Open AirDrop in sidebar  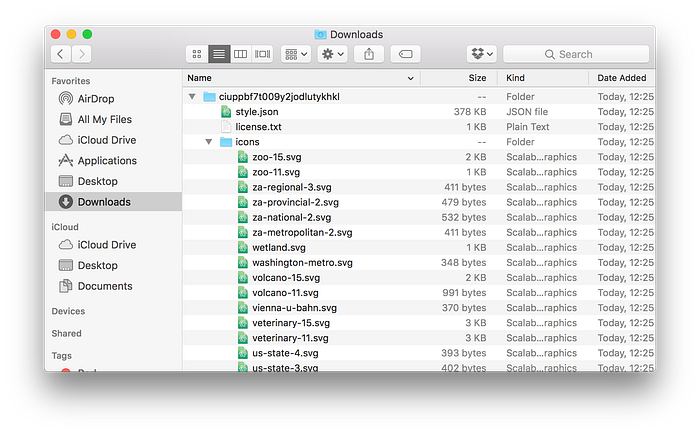point(96,99)
